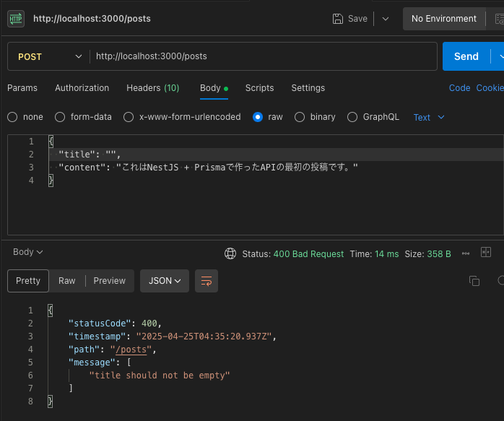Open the Headers (10) tab
504x421 pixels.
pos(152,88)
